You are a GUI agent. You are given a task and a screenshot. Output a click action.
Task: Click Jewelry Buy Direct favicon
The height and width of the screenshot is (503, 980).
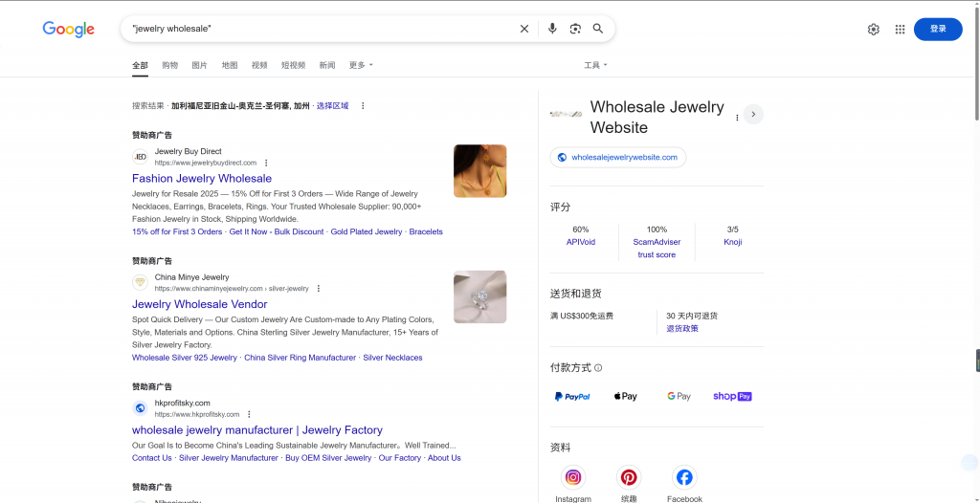click(x=141, y=157)
